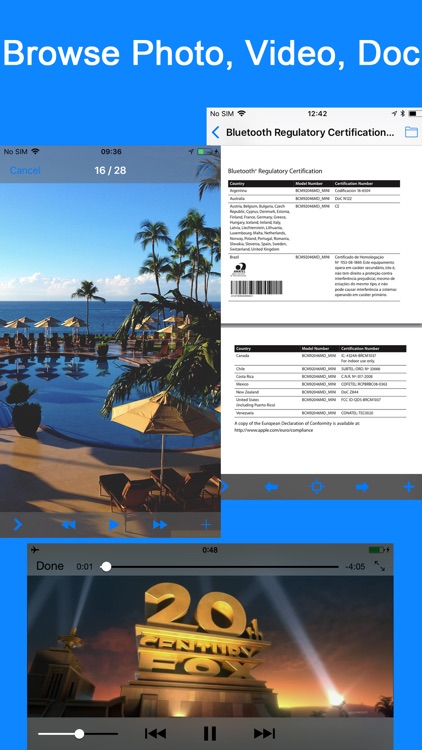Tap the back chevron beside Bluetooth Regulatory Certification
Image resolution: width=422 pixels, height=750 pixels.
point(215,132)
